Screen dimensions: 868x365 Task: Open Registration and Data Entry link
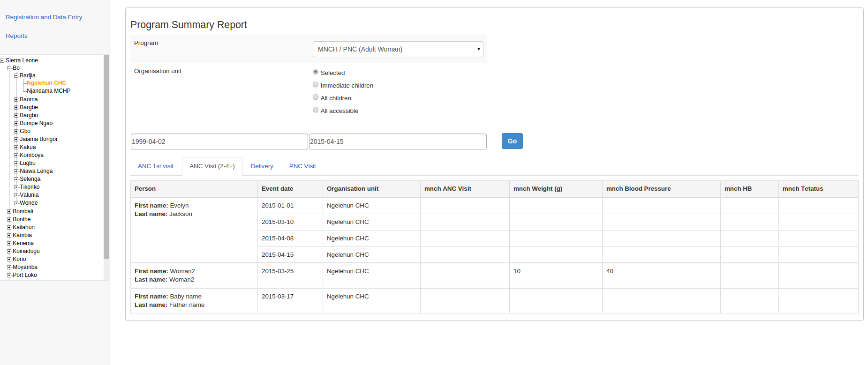(x=44, y=17)
